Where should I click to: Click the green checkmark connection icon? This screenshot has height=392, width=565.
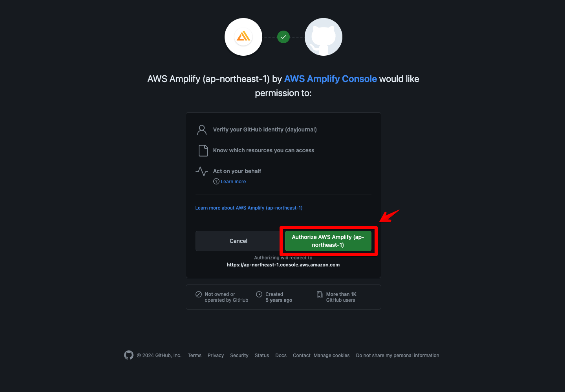click(283, 37)
